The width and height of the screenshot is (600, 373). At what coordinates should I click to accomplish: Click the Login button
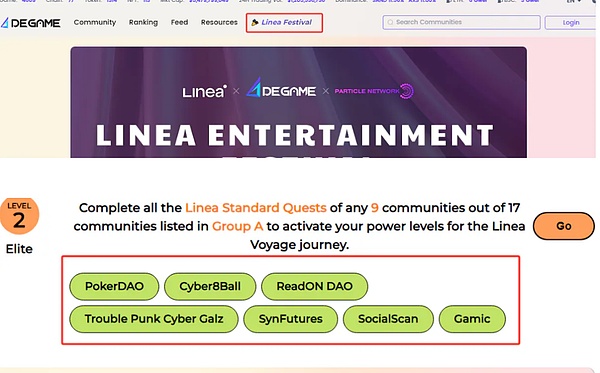571,23
